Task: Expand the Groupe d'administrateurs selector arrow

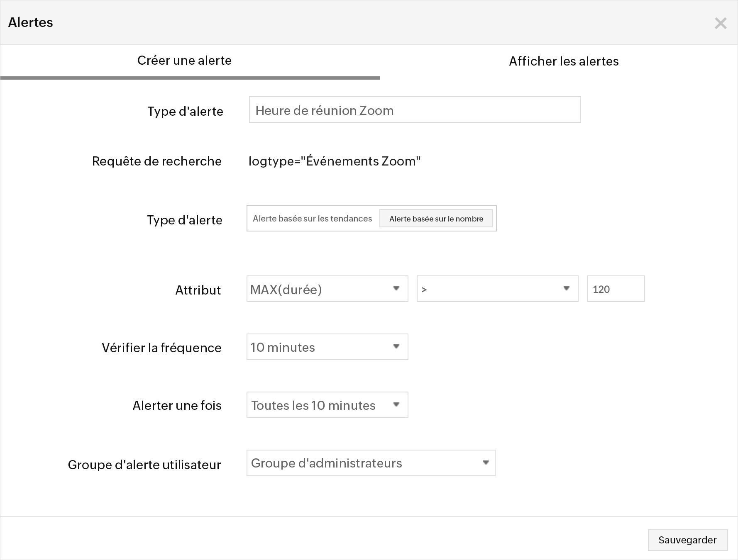Action: [x=486, y=463]
